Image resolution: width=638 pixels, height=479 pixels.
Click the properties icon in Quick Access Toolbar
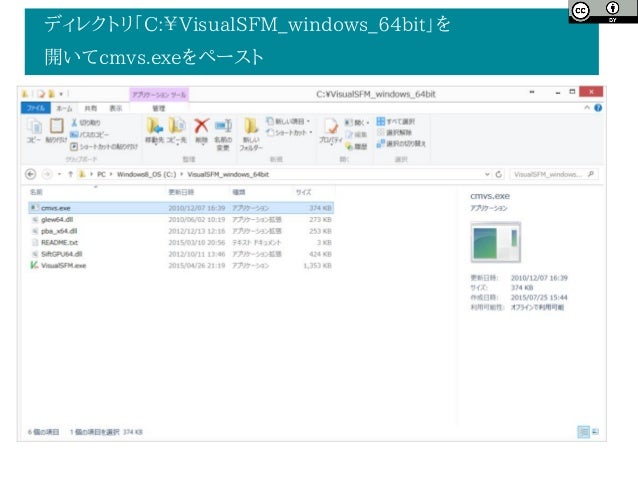[x=41, y=94]
